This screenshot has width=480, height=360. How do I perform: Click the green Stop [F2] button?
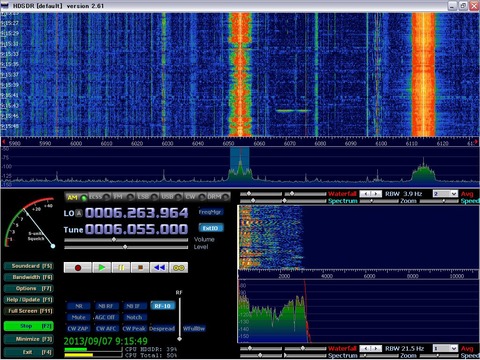29,326
